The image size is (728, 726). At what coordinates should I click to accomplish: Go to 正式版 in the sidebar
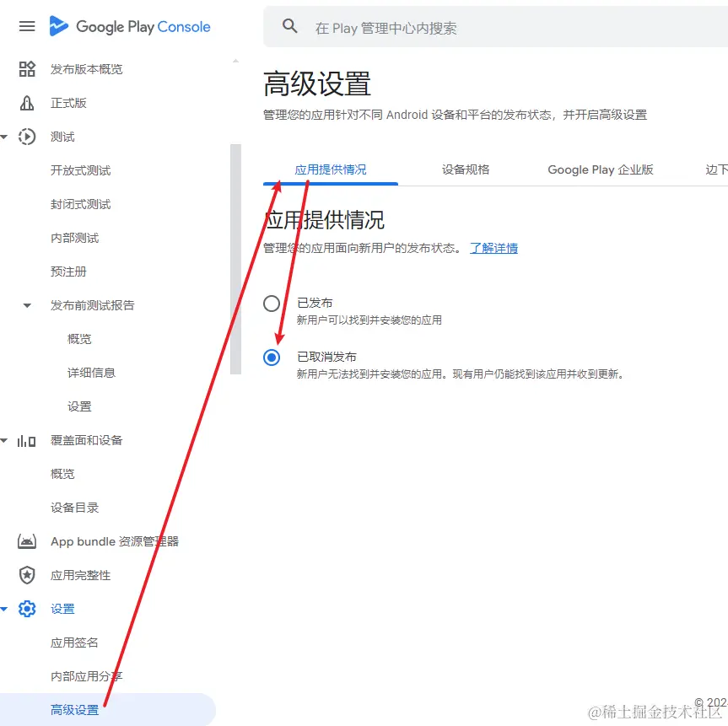coord(68,103)
